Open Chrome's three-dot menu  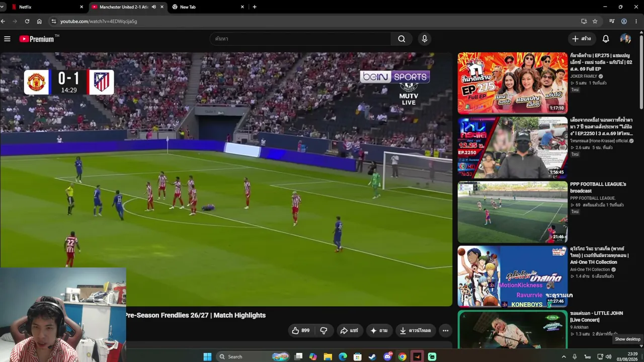636,21
